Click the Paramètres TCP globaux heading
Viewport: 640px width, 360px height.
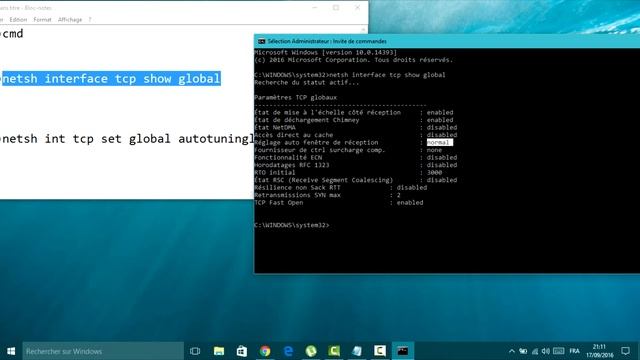click(x=296, y=98)
